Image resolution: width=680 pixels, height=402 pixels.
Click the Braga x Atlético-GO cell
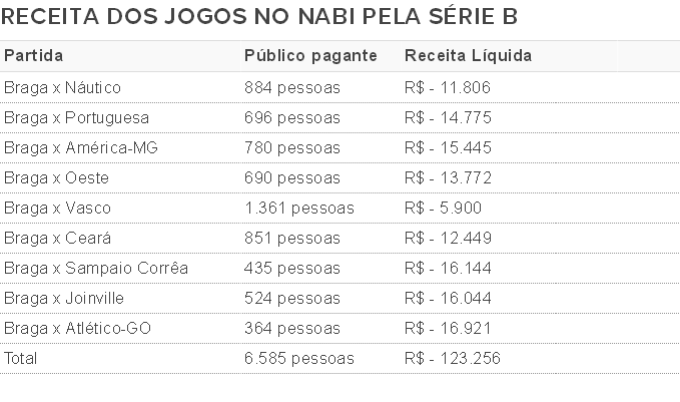[x=77, y=328]
